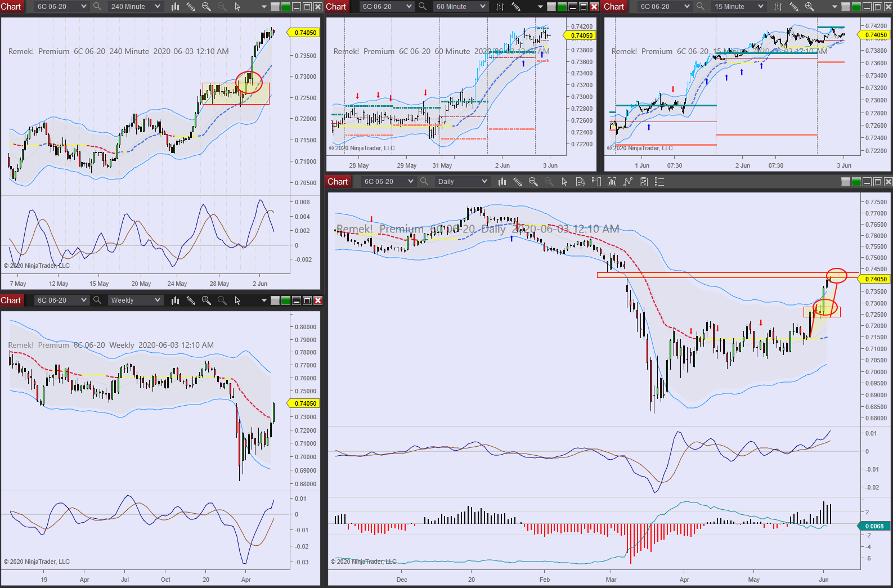Click the Chart title of 60 Minute window
893x588 pixels.
(x=336, y=7)
